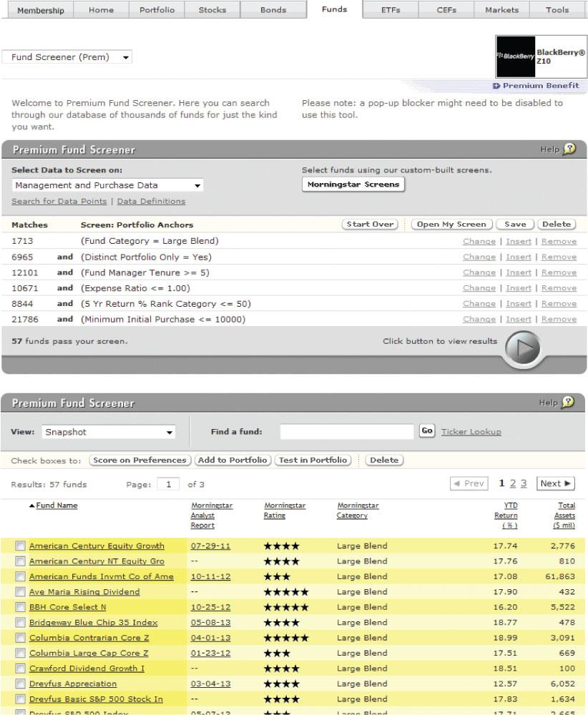Check the box for American Funds Invmt Co of Ame
Viewport: 588px width, 715px height.
(x=20, y=576)
